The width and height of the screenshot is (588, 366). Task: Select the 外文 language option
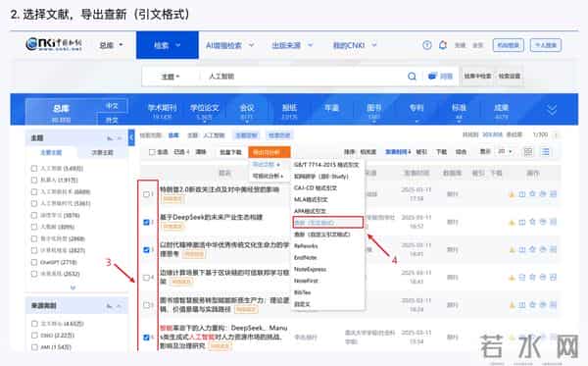tap(112, 120)
